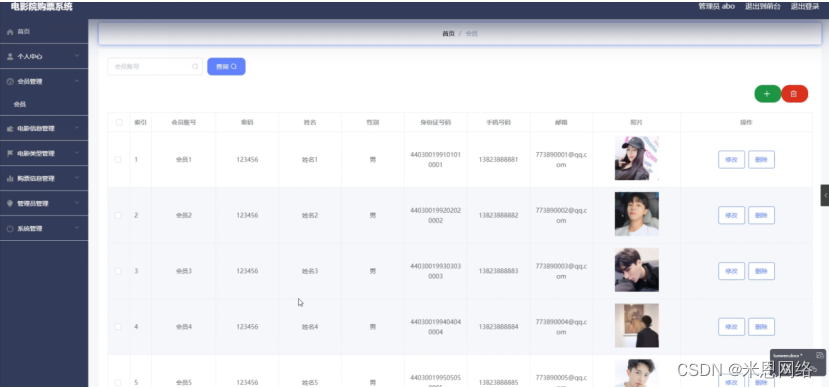The image size is (829, 388).
Task: Collapse the 会员管理 menu chevron
Action: [x=77, y=81]
